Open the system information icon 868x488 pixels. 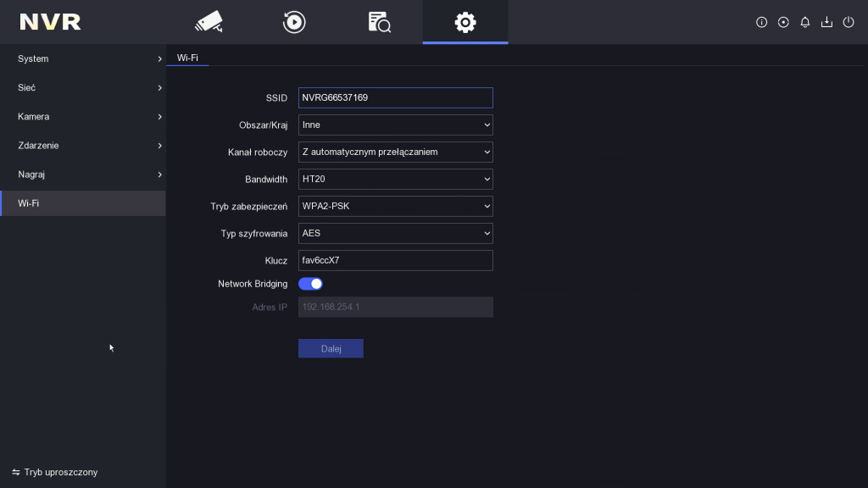(761, 22)
